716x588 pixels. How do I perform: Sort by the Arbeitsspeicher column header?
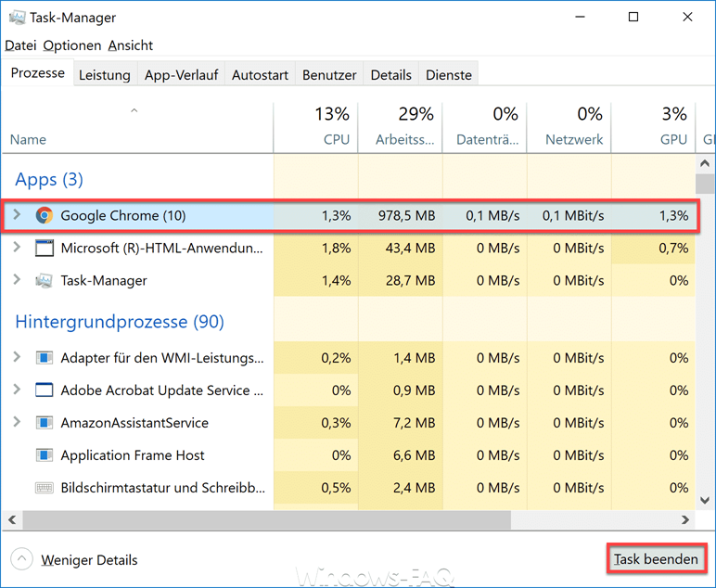tap(403, 139)
